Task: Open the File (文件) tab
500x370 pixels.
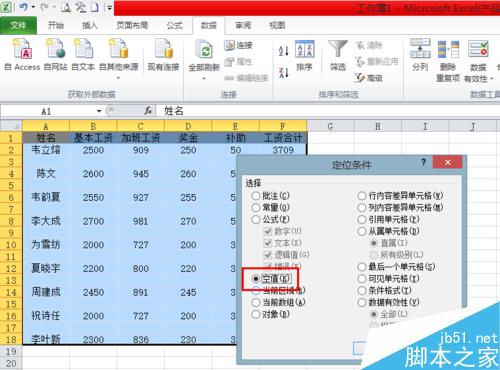Action: coord(18,25)
